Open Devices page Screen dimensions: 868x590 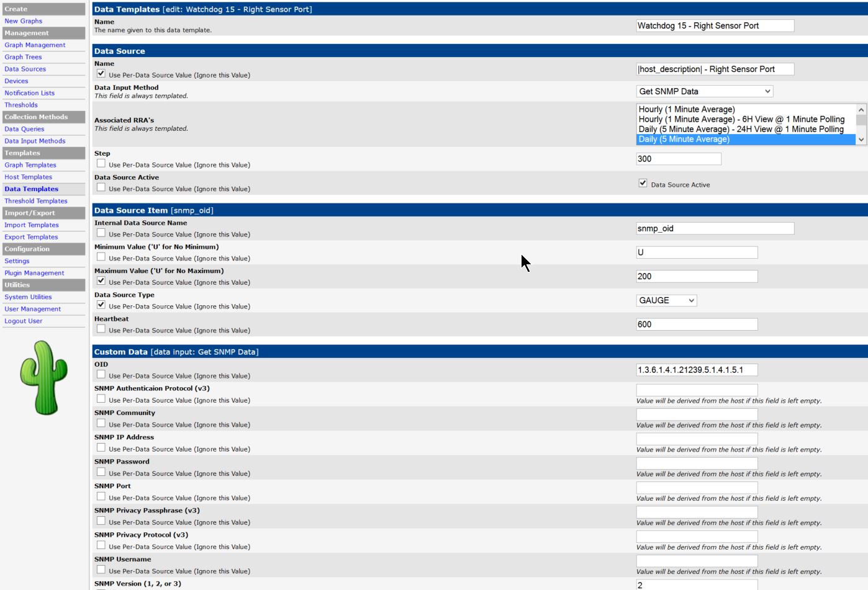(16, 81)
